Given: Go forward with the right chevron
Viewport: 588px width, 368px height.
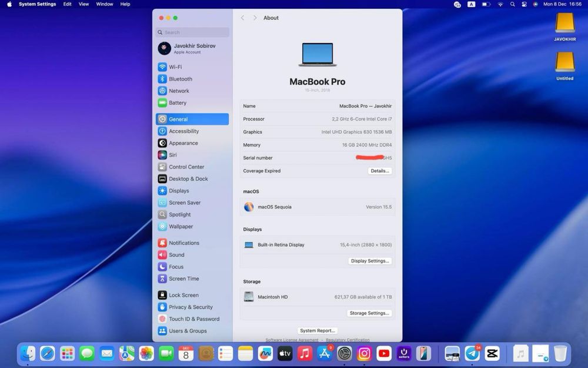Looking at the screenshot, I should coord(255,18).
